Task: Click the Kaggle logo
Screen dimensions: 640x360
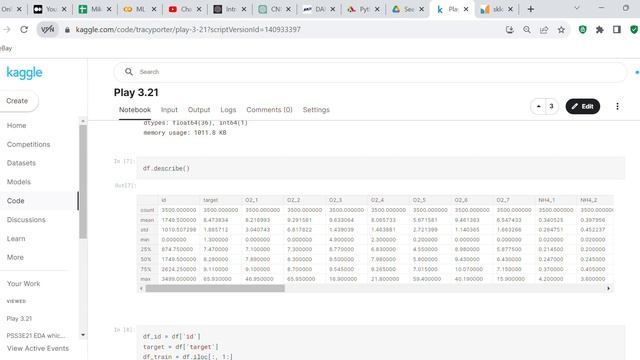Action: (24, 73)
